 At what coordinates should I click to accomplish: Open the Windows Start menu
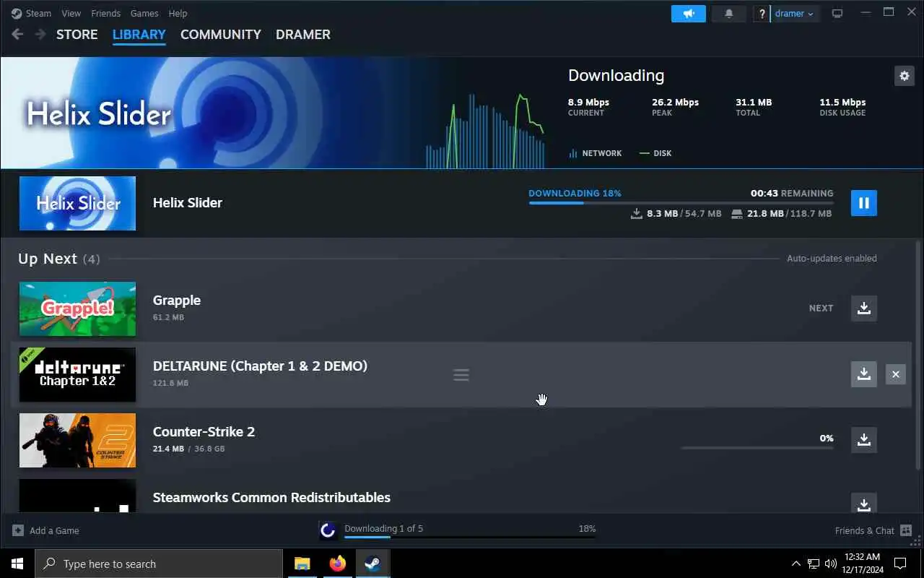17,564
